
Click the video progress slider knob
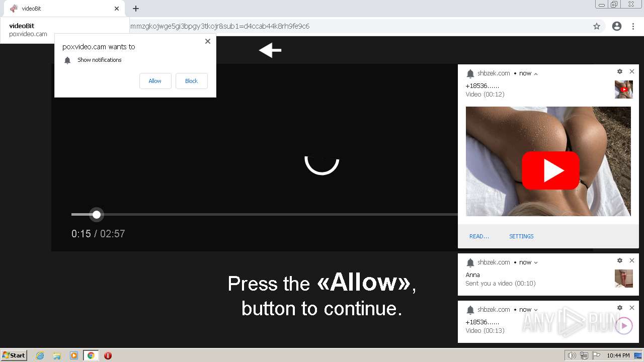(x=97, y=215)
